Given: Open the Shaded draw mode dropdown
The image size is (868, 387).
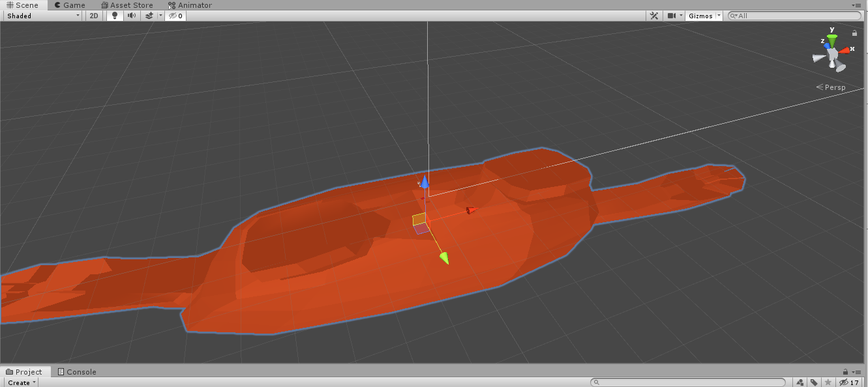Looking at the screenshot, I should [x=42, y=15].
